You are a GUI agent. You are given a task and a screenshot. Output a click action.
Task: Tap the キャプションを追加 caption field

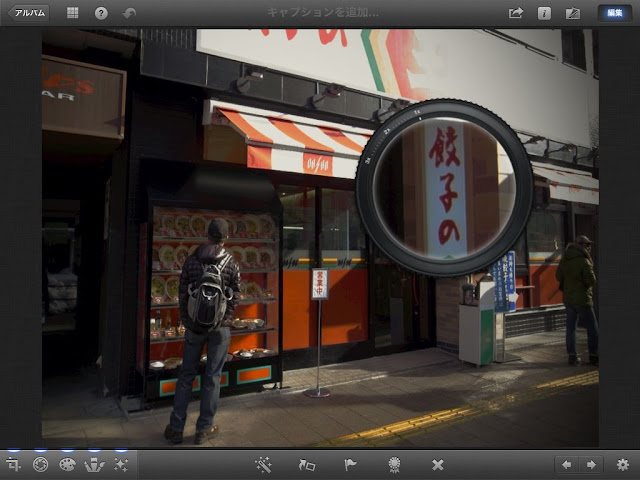point(323,13)
